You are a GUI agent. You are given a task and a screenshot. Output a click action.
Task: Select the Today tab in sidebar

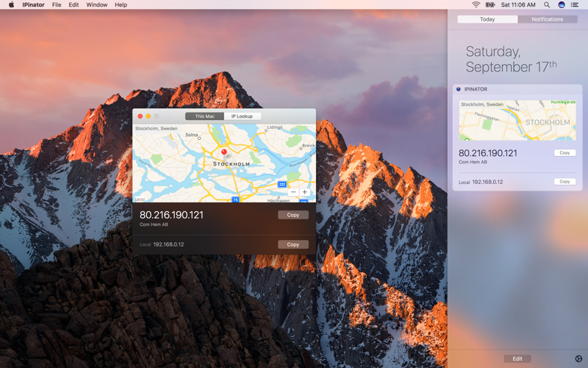click(487, 19)
